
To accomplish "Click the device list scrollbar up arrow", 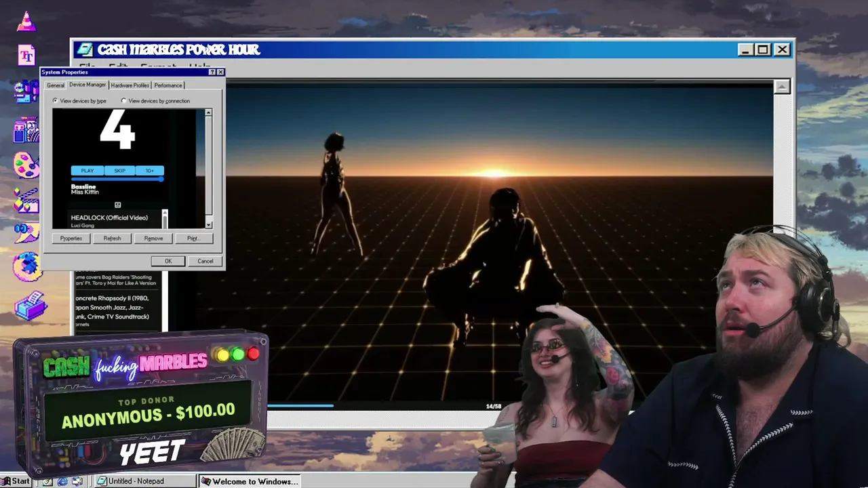I will (x=208, y=113).
